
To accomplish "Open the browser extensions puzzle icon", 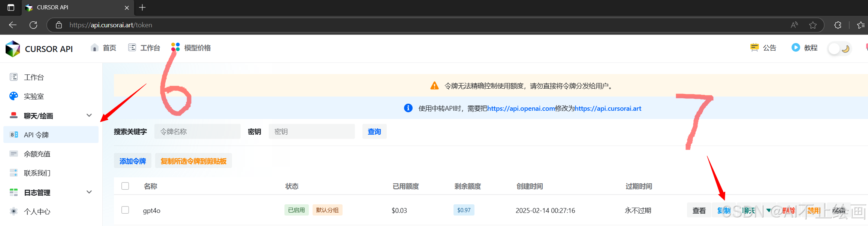I will [838, 25].
